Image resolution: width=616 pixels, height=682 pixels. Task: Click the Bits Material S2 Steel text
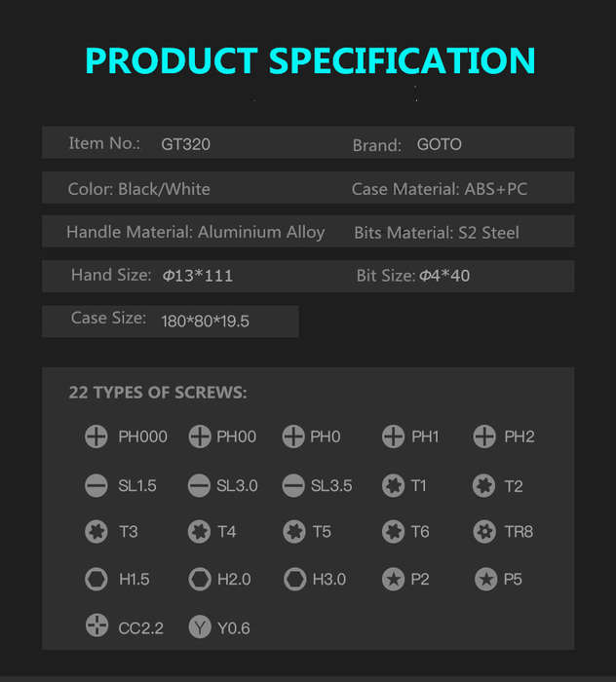437,233
